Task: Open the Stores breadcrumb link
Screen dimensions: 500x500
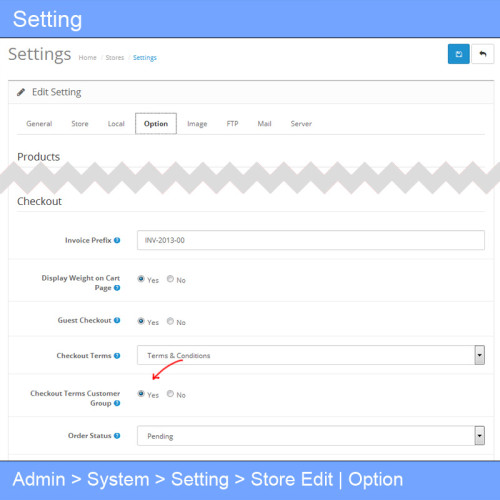Action: coord(115,58)
